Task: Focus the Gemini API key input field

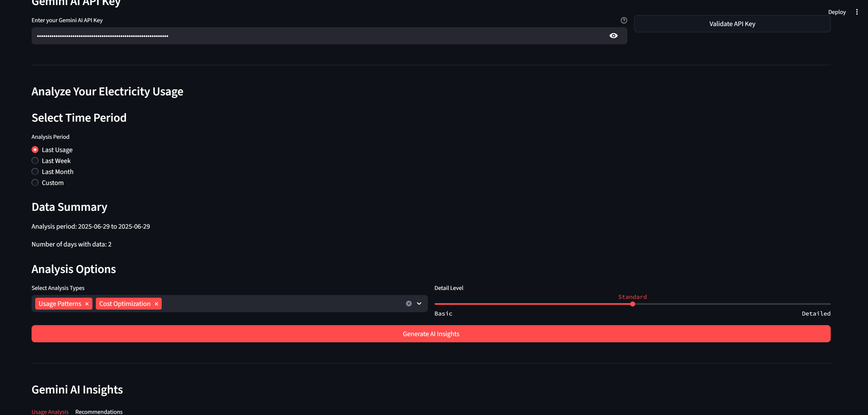Action: tap(320, 36)
